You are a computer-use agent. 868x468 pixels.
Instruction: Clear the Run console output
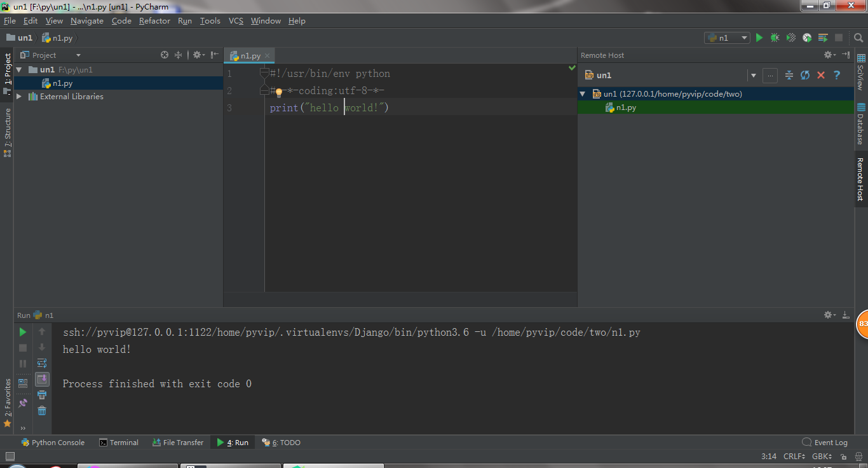[x=42, y=410]
